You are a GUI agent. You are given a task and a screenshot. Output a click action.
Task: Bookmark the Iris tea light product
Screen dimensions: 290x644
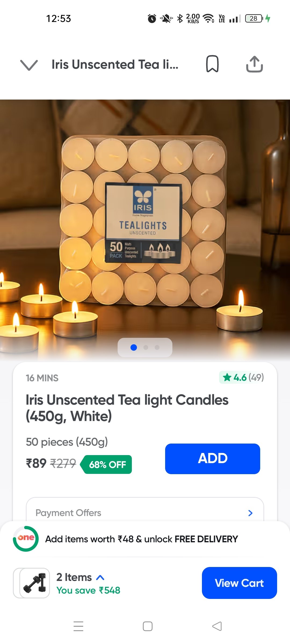coord(212,64)
